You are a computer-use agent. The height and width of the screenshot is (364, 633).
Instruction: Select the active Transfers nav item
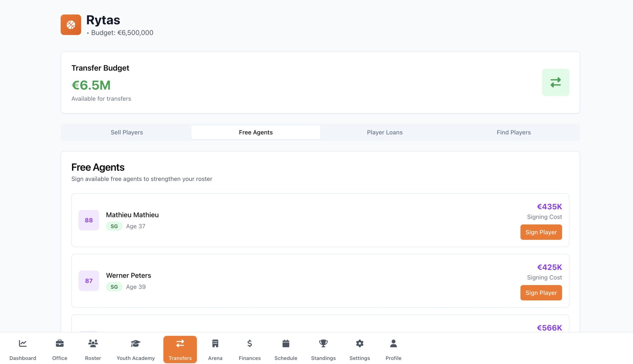click(180, 349)
